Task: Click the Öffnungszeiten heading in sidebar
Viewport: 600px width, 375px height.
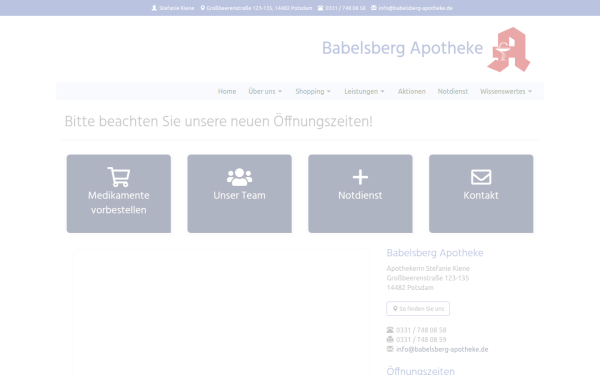Action: (x=421, y=370)
